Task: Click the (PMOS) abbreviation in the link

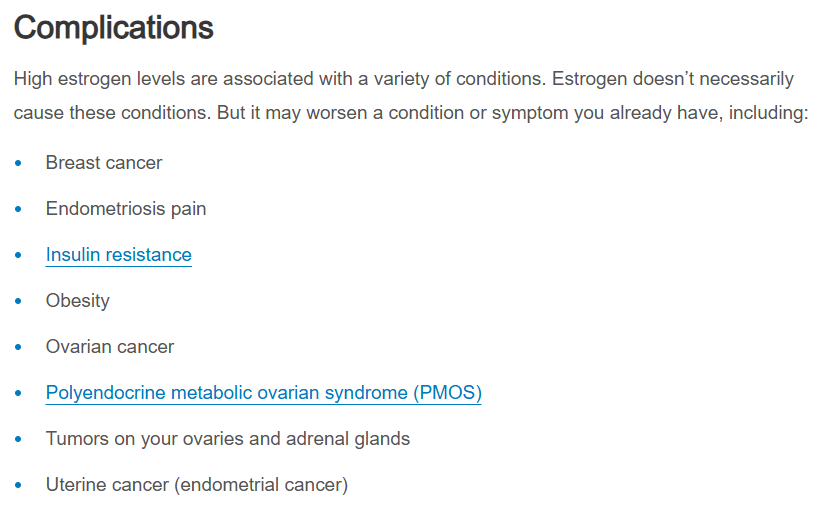Action: 447,393
